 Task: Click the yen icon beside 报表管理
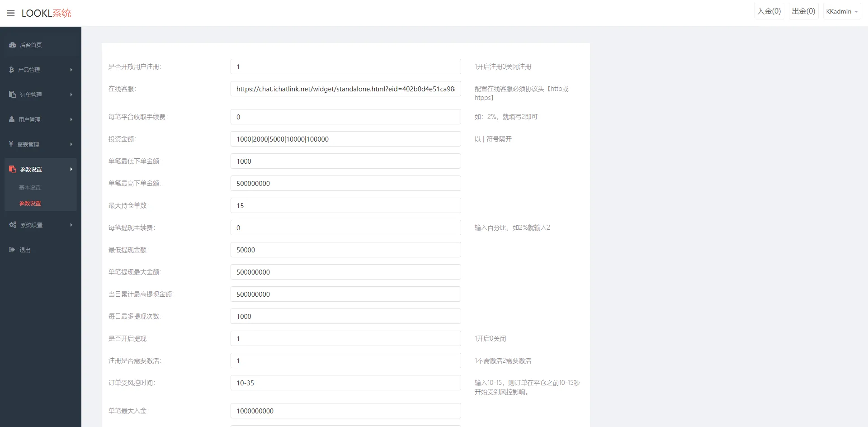pyautogui.click(x=11, y=144)
